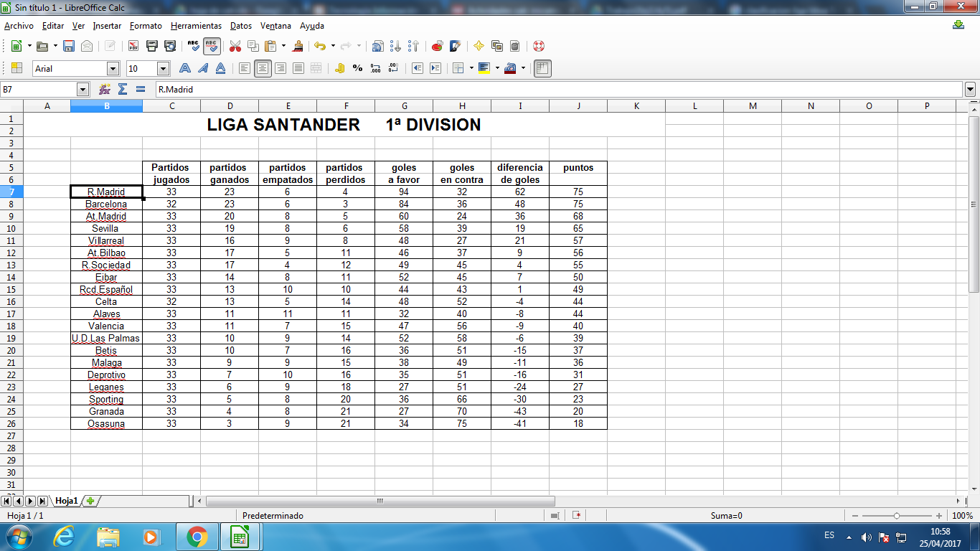980x551 pixels.
Task: Insert a Hyperlink using globe icon
Action: tap(377, 46)
